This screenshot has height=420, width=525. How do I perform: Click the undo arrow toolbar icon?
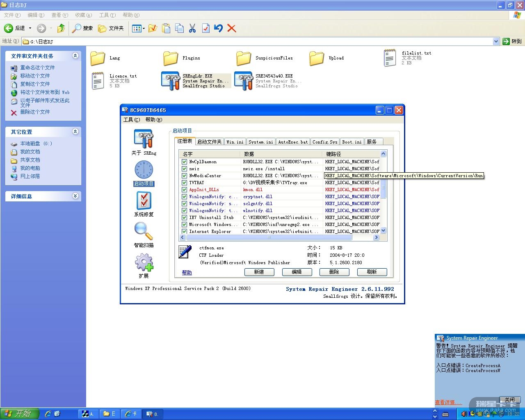(x=219, y=28)
